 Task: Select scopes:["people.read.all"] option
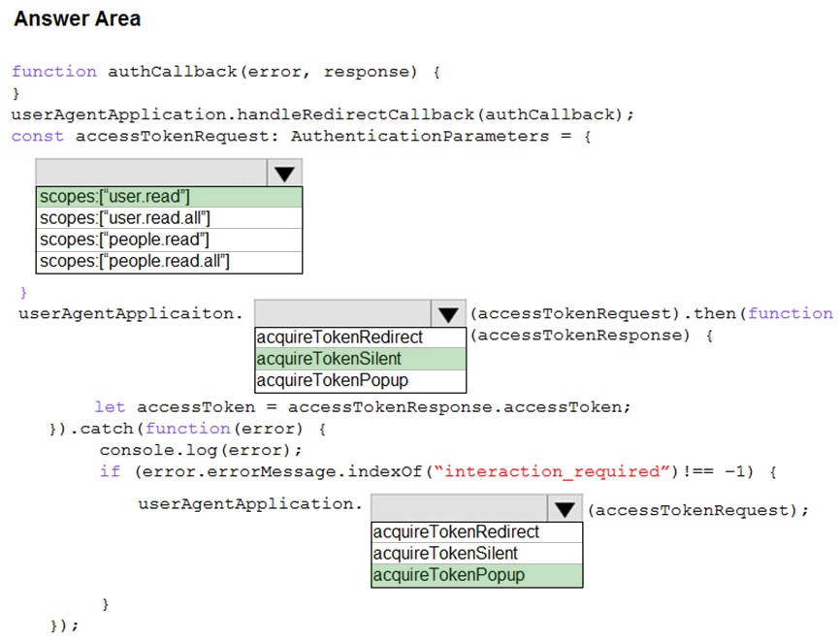(x=170, y=262)
